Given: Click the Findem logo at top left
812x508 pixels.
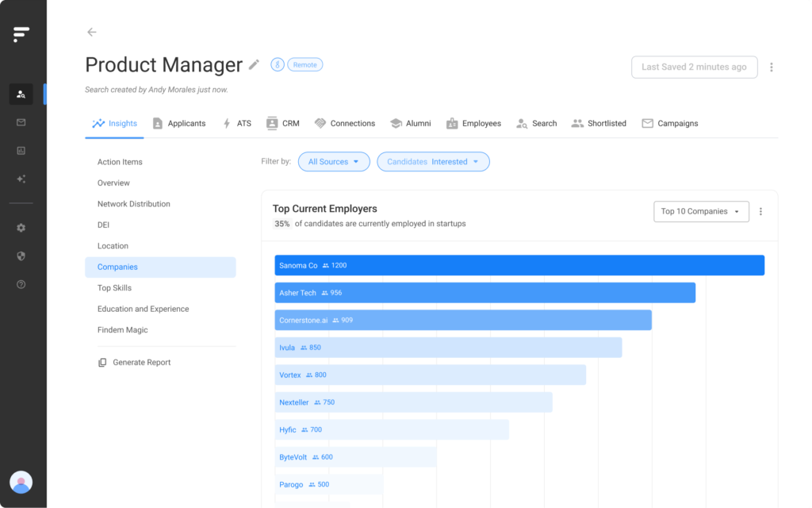Looking at the screenshot, I should click(x=21, y=34).
